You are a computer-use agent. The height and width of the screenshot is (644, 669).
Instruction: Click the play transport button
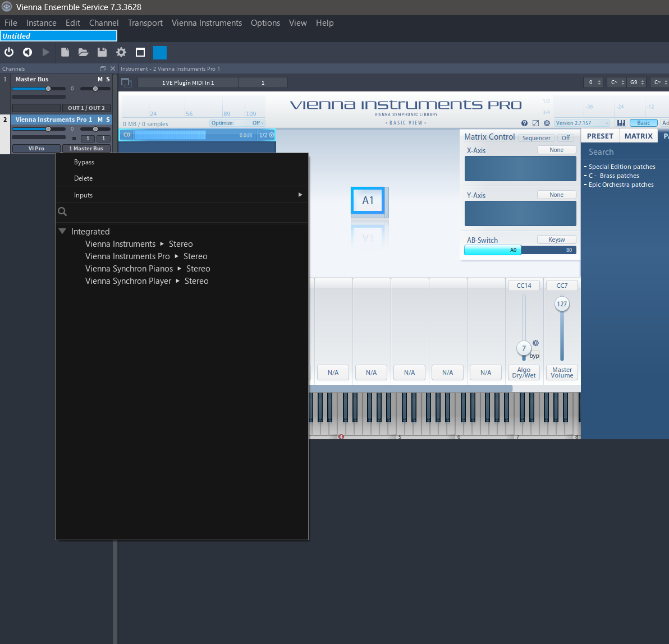pos(45,52)
